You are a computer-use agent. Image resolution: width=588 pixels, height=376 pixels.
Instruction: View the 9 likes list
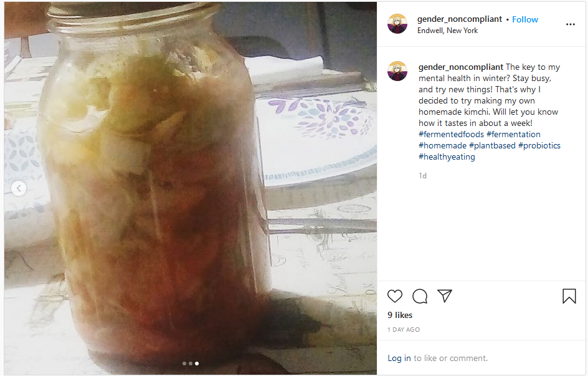[x=400, y=316]
